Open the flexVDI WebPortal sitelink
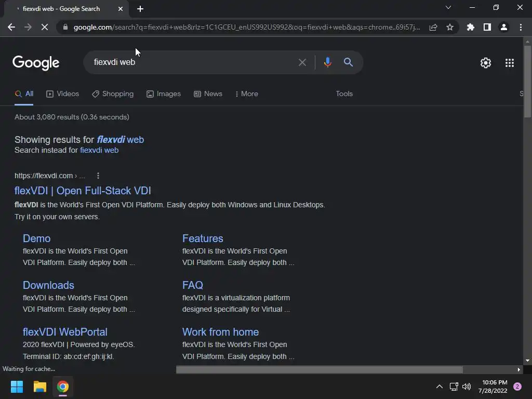The image size is (532, 399). (65, 332)
